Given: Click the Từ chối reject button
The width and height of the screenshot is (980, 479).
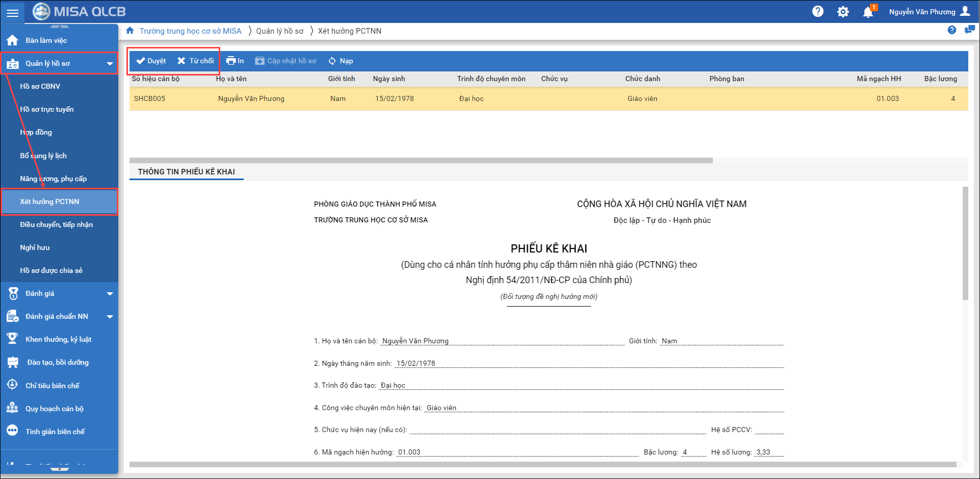Looking at the screenshot, I should pyautogui.click(x=196, y=61).
